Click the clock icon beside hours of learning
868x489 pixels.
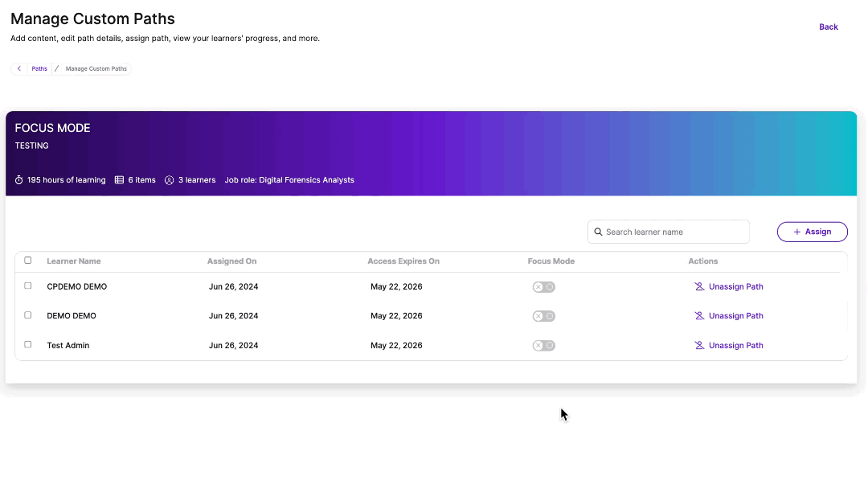pyautogui.click(x=19, y=180)
